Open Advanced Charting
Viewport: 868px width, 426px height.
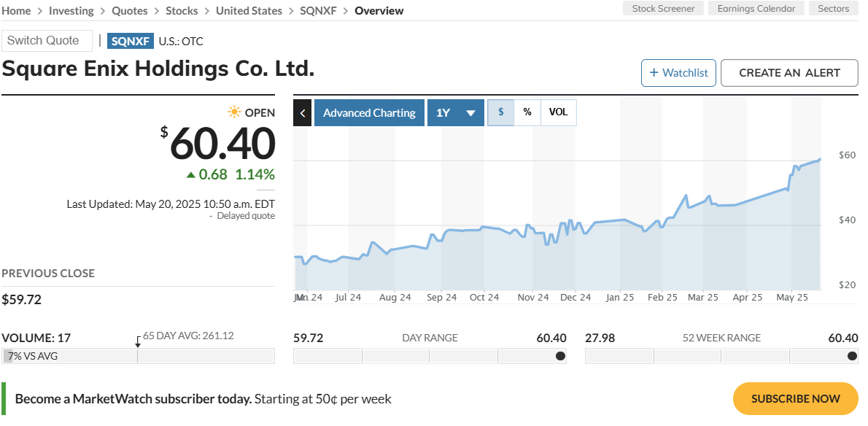click(x=369, y=113)
